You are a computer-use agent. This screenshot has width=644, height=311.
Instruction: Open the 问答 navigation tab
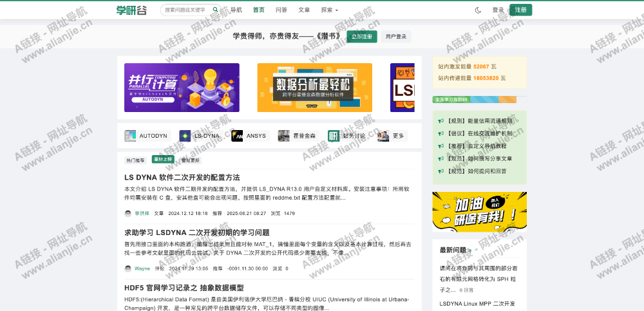[x=281, y=10]
